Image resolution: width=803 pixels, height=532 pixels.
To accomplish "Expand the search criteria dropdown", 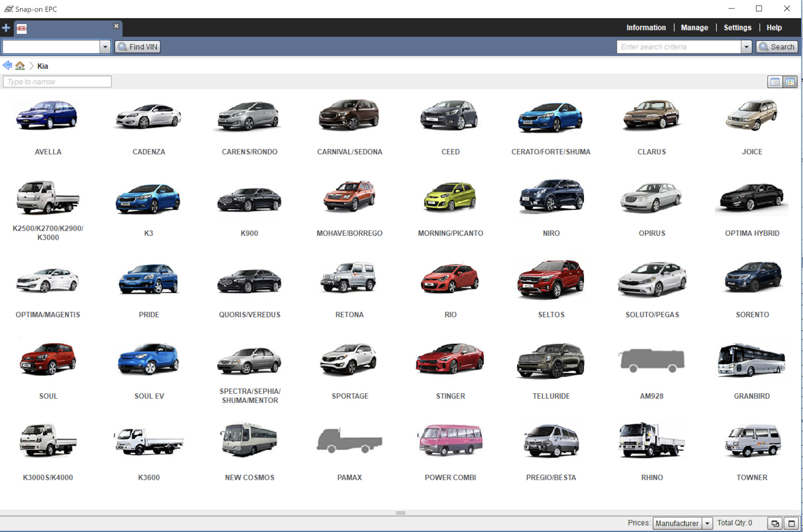I will click(x=746, y=47).
